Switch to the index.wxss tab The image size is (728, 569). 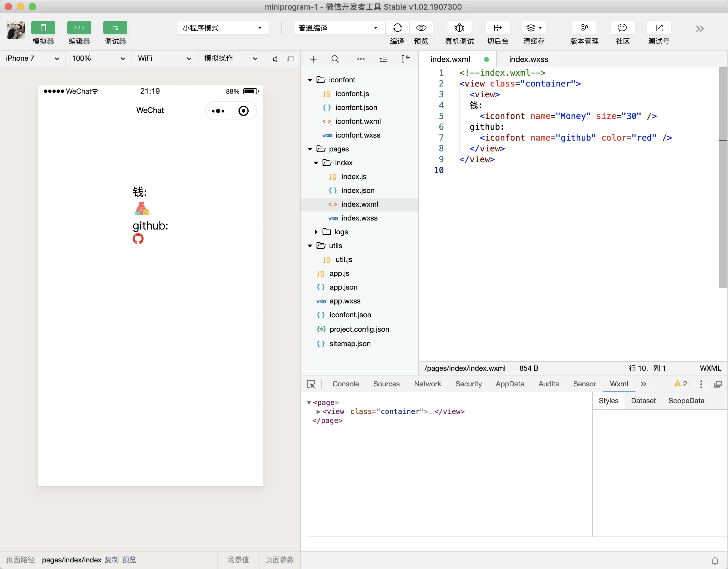click(x=528, y=59)
